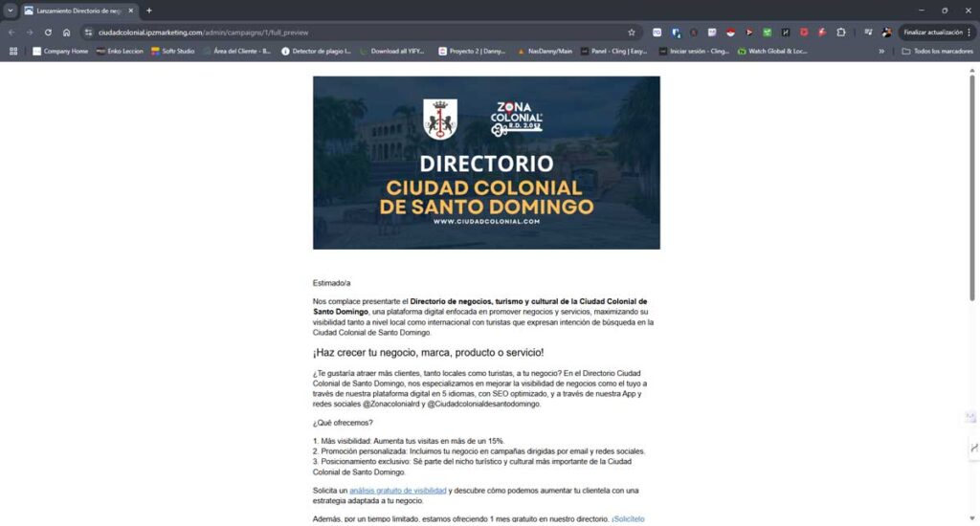Open the NasDanny/Main bookmark

click(x=545, y=52)
